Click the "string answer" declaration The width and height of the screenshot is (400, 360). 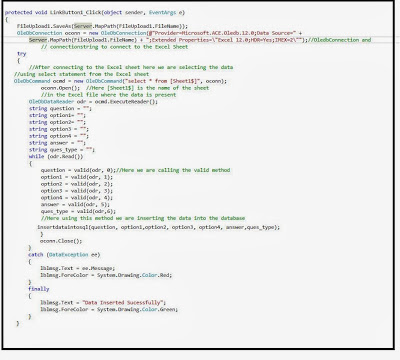pos(57,143)
